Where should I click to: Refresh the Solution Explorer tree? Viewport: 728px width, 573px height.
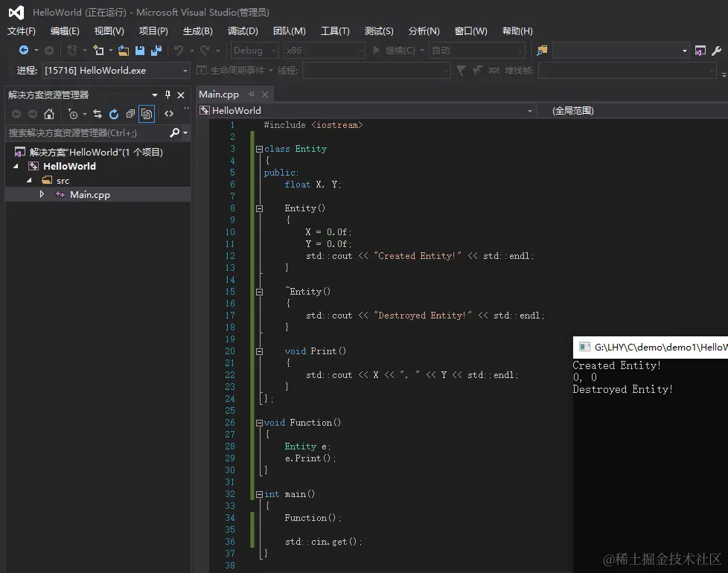pos(114,114)
